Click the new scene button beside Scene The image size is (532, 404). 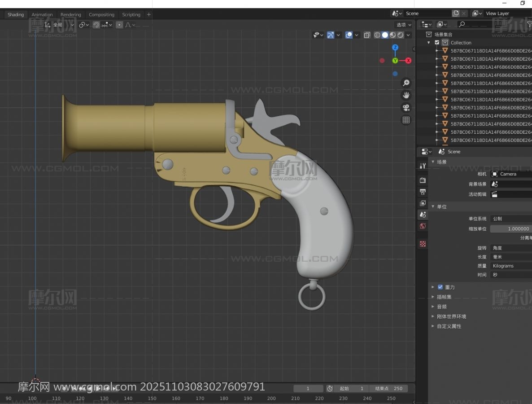pos(456,13)
